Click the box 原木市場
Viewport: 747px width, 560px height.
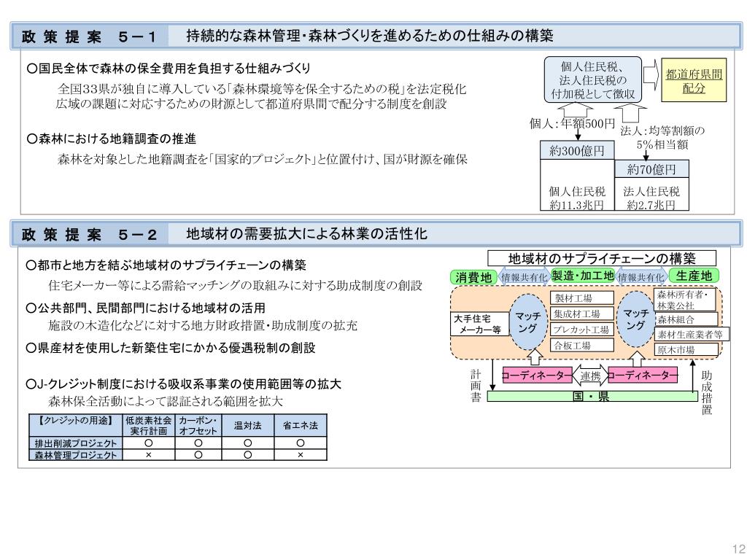point(686,349)
